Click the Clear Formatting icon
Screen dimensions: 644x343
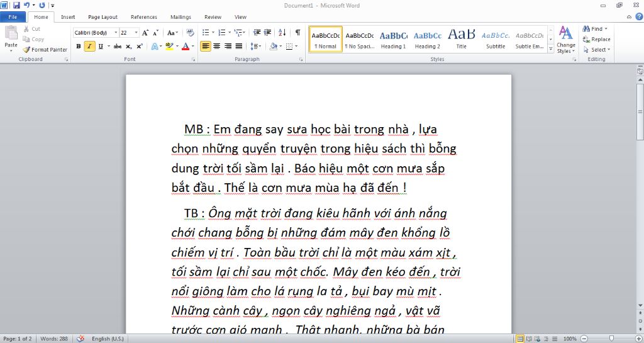(x=190, y=33)
